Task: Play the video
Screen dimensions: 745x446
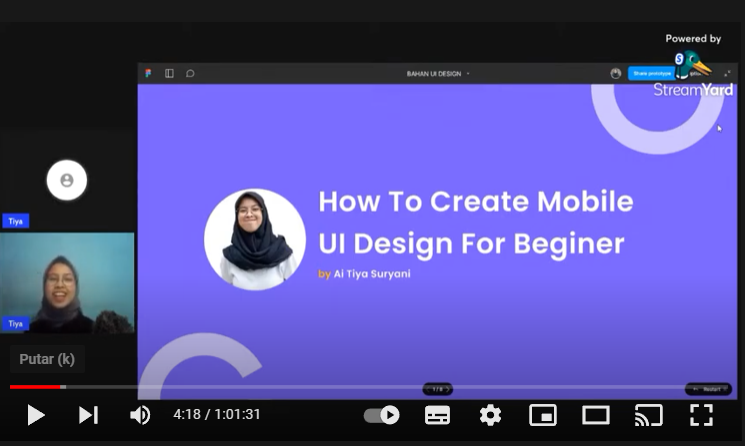Action: click(36, 415)
